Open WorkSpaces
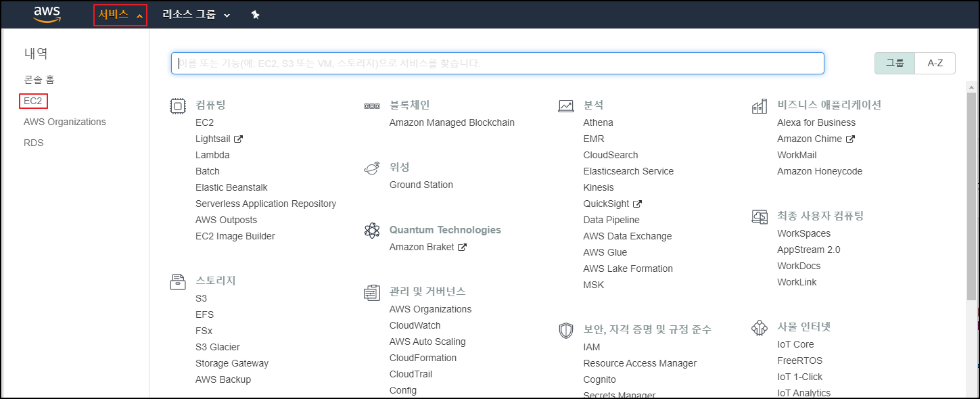980x399 pixels. (x=804, y=233)
